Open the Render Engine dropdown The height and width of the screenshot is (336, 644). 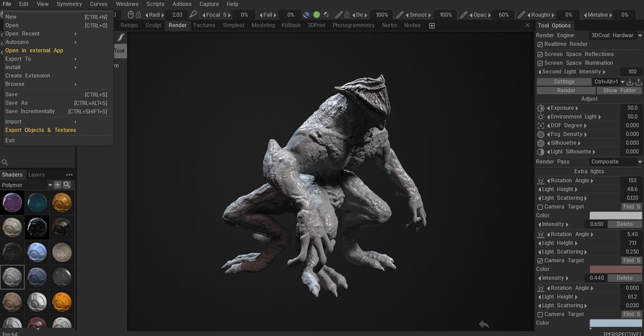point(616,35)
